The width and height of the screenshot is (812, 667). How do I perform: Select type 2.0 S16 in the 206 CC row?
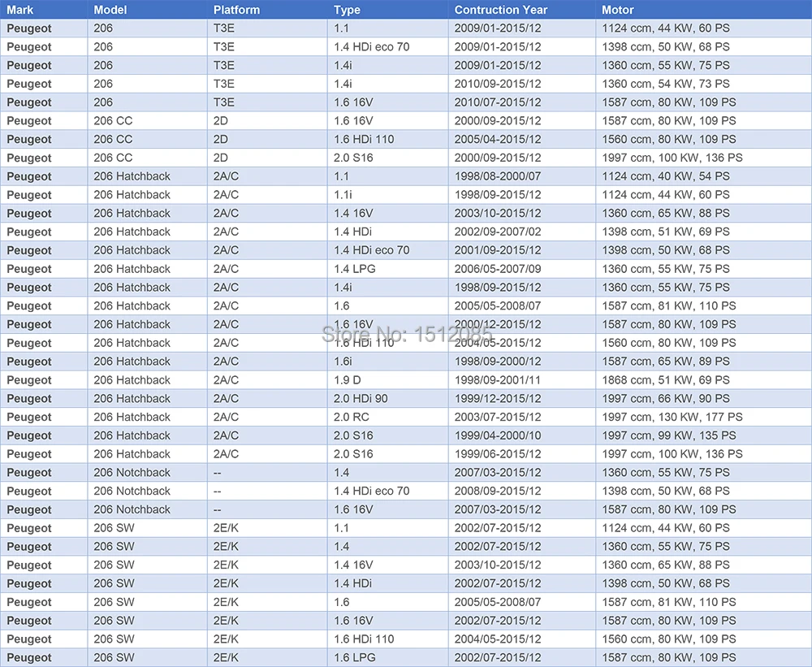[353, 158]
